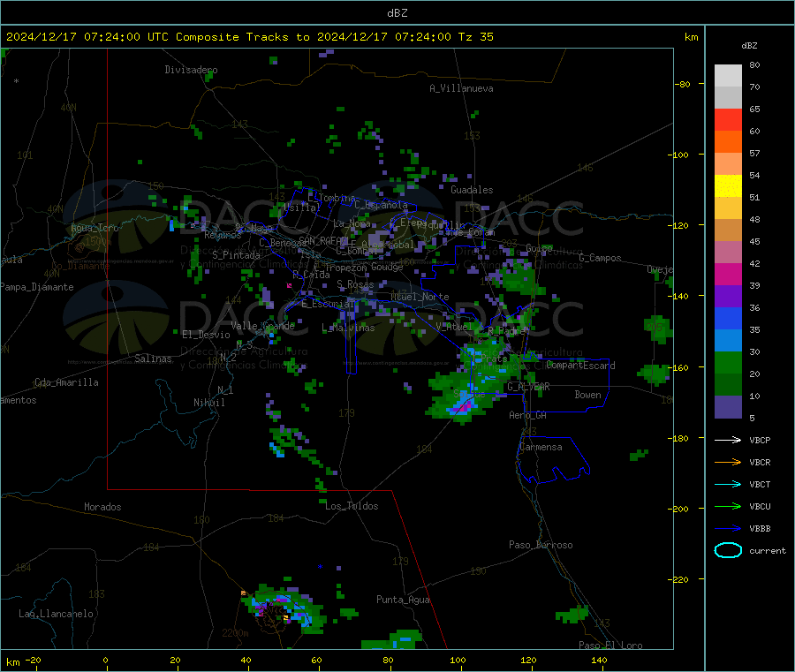This screenshot has height=672, width=795.
Task: Click the blue VBBB arrow in legend
Action: click(x=728, y=529)
